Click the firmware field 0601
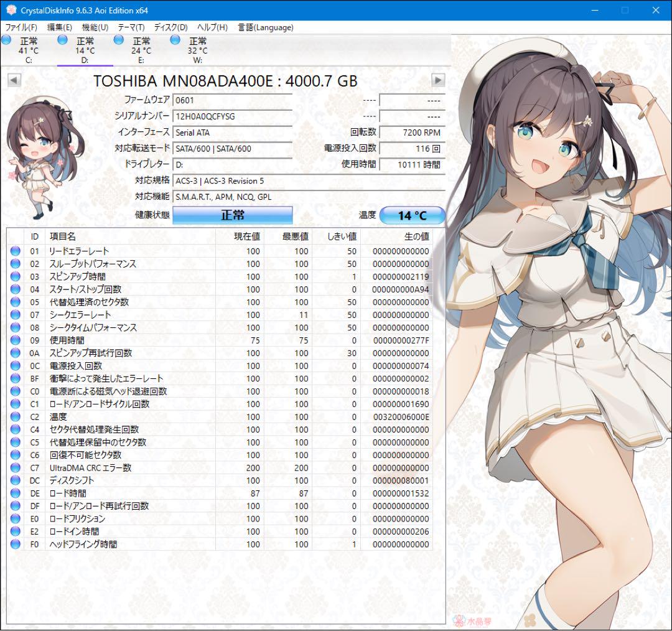Viewport: 672px width, 631px height. pyautogui.click(x=233, y=100)
